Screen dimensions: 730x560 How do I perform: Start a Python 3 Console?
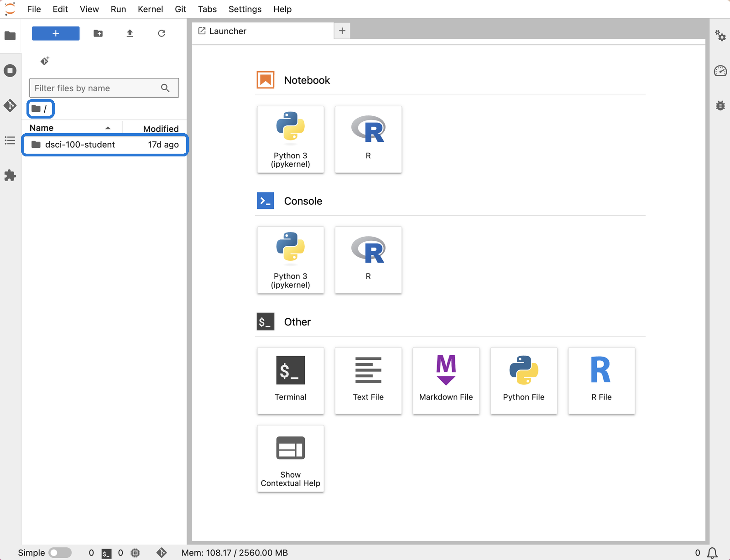[x=291, y=260]
